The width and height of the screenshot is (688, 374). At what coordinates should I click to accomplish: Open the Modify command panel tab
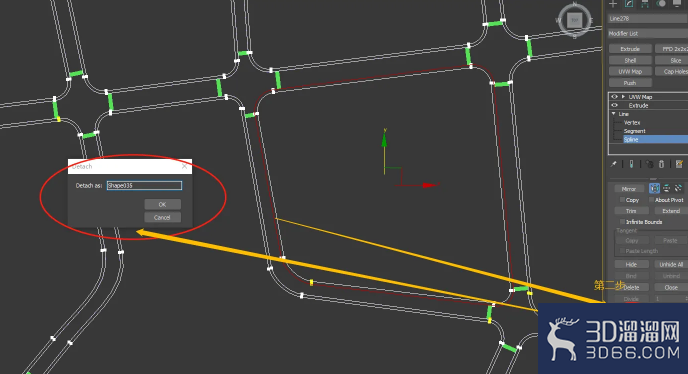[x=629, y=4]
